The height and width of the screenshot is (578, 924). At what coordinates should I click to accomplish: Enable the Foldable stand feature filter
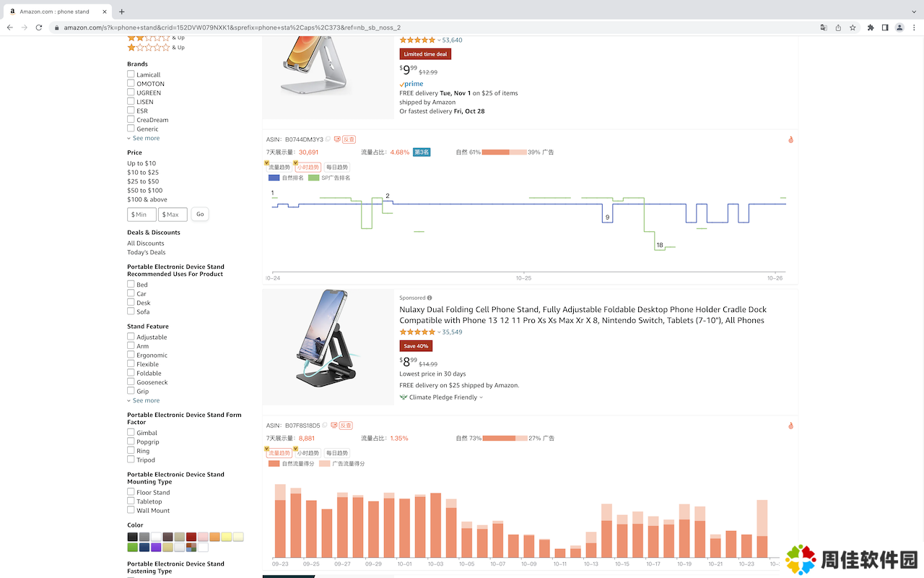tap(131, 373)
